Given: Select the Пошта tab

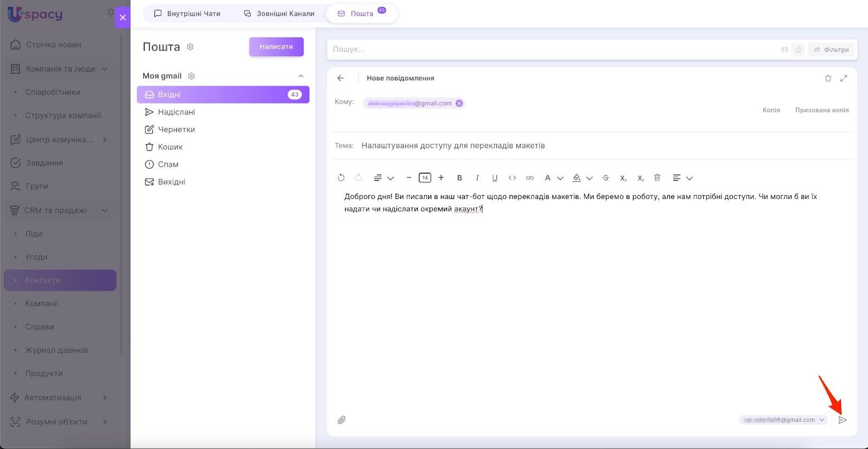Looking at the screenshot, I should [362, 14].
